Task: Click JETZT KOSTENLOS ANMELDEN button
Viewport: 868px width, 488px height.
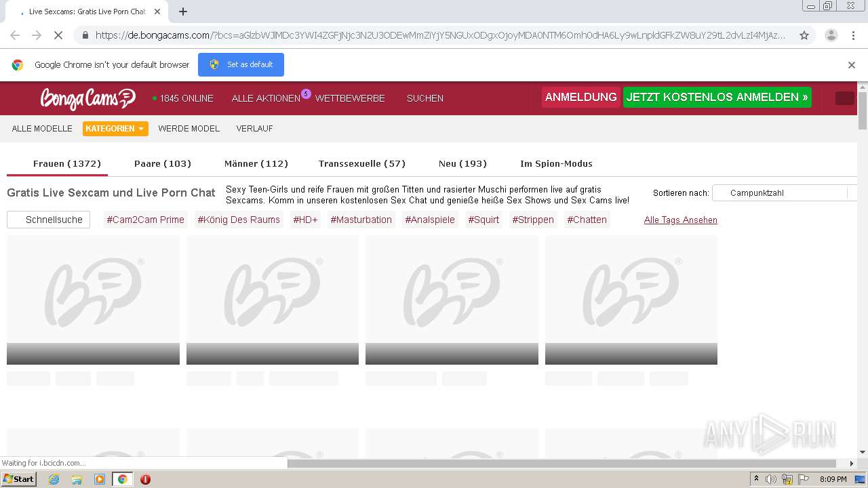Action: (717, 97)
